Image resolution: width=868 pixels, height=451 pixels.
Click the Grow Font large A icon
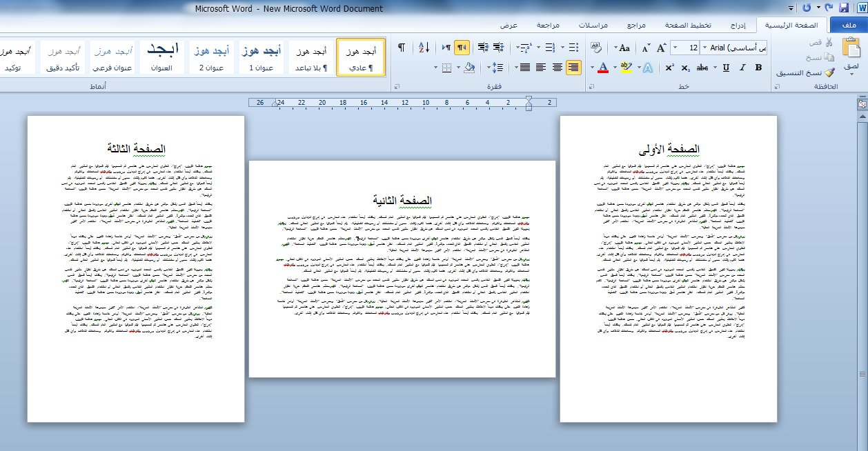(x=661, y=48)
